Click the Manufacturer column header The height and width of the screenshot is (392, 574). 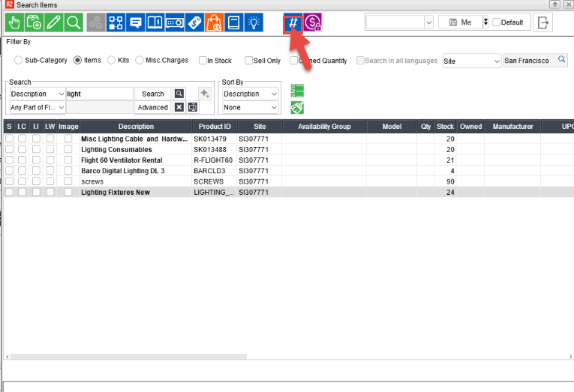point(512,127)
